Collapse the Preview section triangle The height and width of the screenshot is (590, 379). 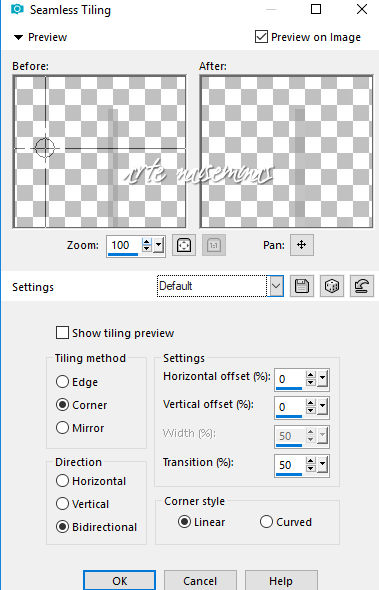(x=18, y=37)
